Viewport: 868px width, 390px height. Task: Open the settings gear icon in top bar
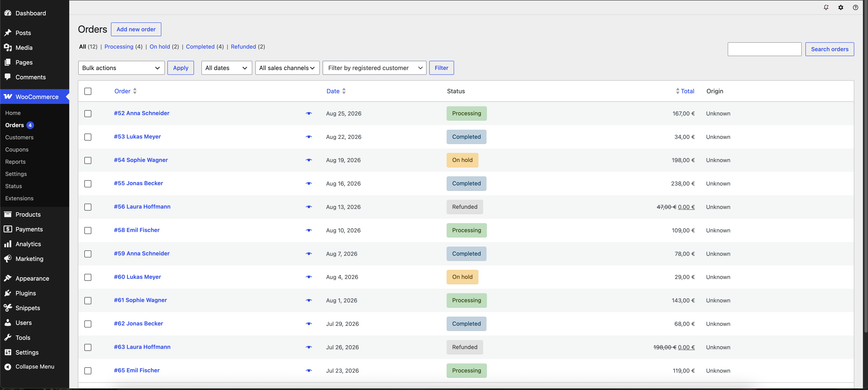pyautogui.click(x=841, y=7)
